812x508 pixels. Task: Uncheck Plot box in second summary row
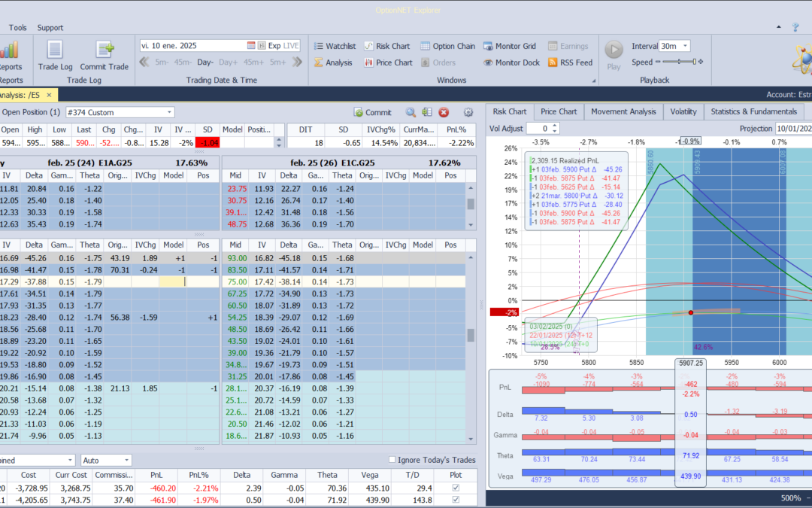coord(455,500)
